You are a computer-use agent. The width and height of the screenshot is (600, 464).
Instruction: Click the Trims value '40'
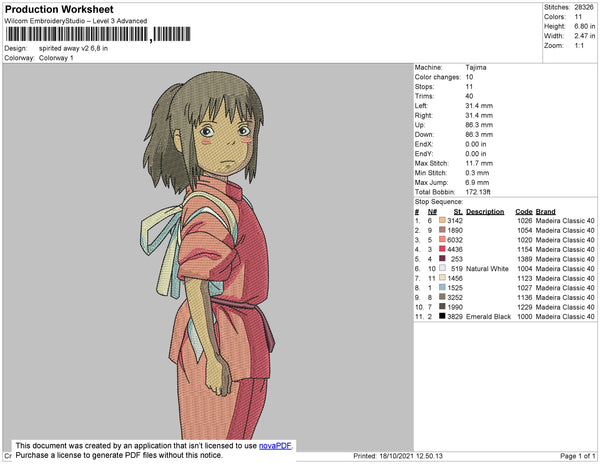coord(469,96)
